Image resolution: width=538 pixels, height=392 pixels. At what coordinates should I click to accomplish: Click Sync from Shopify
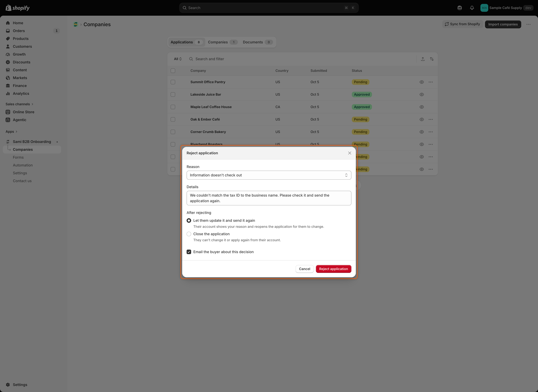(x=462, y=24)
